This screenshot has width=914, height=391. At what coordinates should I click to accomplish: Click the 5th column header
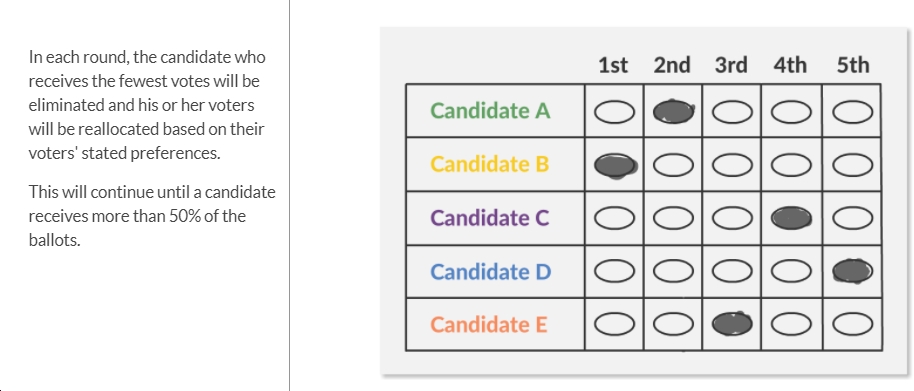(853, 65)
